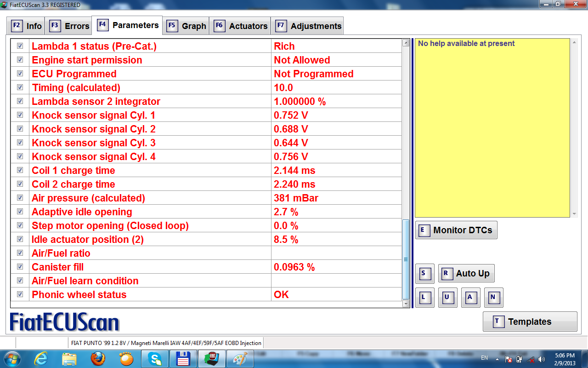Click the orange bird taskbar icon

coord(126,359)
